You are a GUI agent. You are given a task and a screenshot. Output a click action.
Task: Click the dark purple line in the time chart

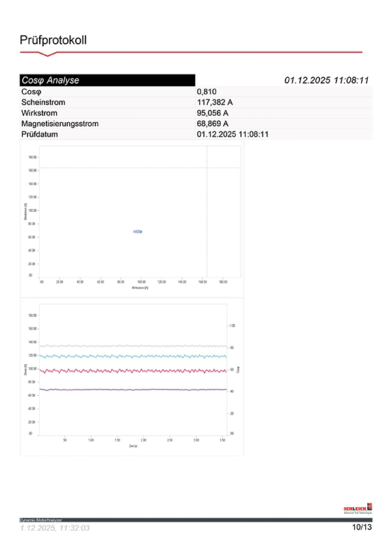point(131,390)
